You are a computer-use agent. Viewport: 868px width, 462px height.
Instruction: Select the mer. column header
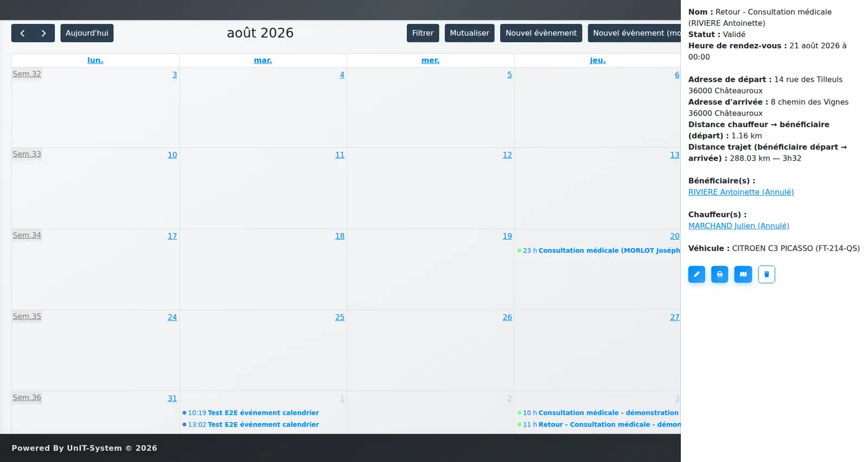click(431, 60)
